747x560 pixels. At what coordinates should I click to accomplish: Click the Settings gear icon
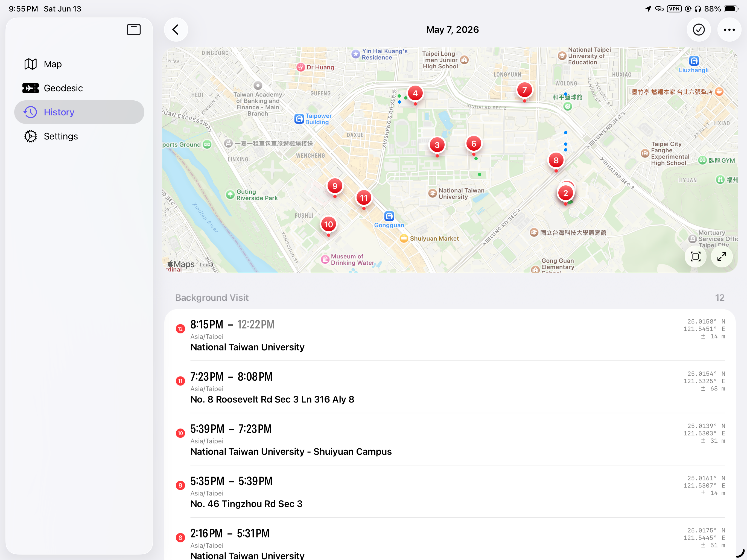pos(30,136)
